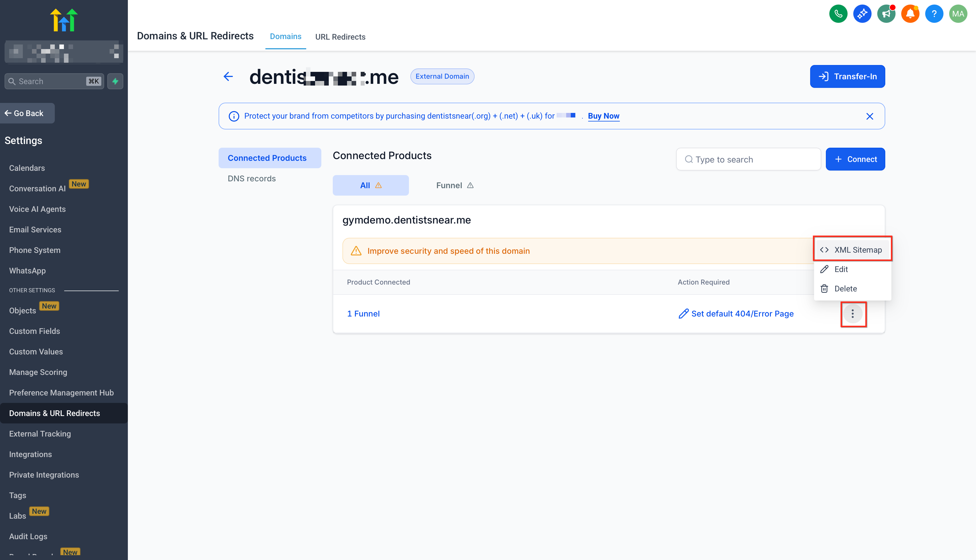This screenshot has width=976, height=560.
Task: Open the orange notifications bell
Action: 910,14
